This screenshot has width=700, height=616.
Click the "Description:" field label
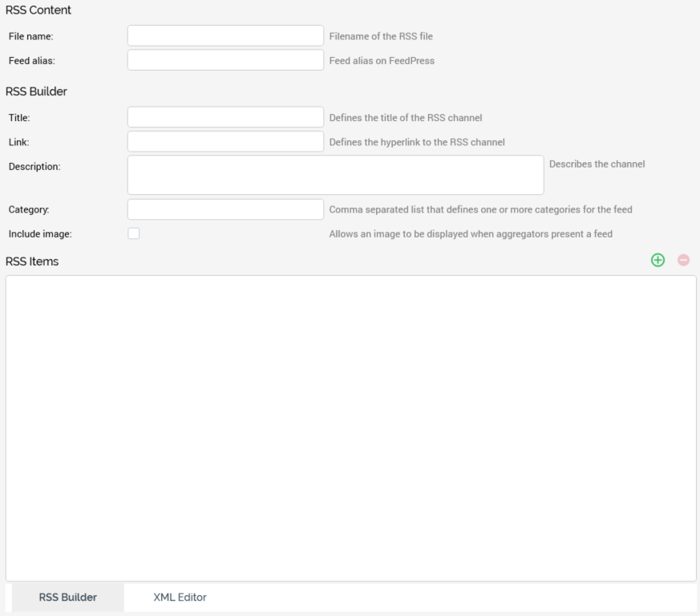pos(34,167)
